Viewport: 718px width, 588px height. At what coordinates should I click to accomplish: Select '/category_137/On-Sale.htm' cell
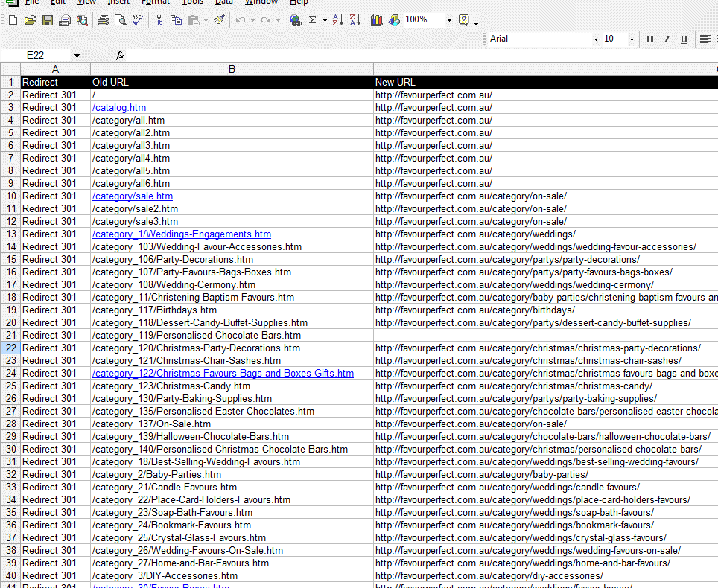click(x=232, y=424)
